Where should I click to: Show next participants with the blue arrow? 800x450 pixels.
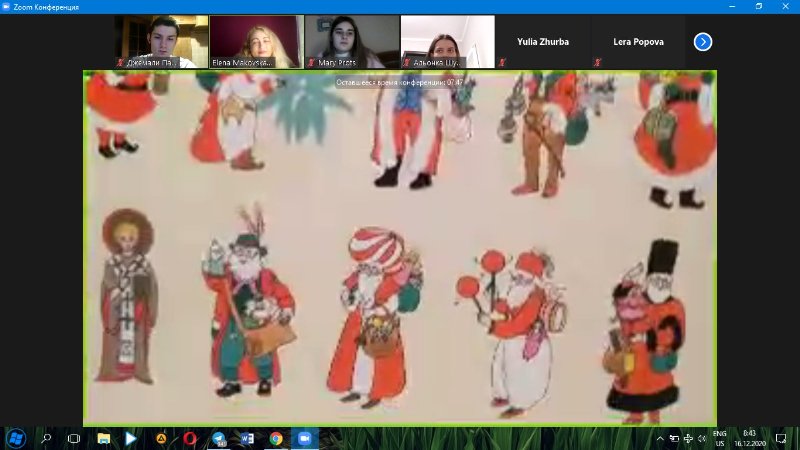click(x=703, y=42)
